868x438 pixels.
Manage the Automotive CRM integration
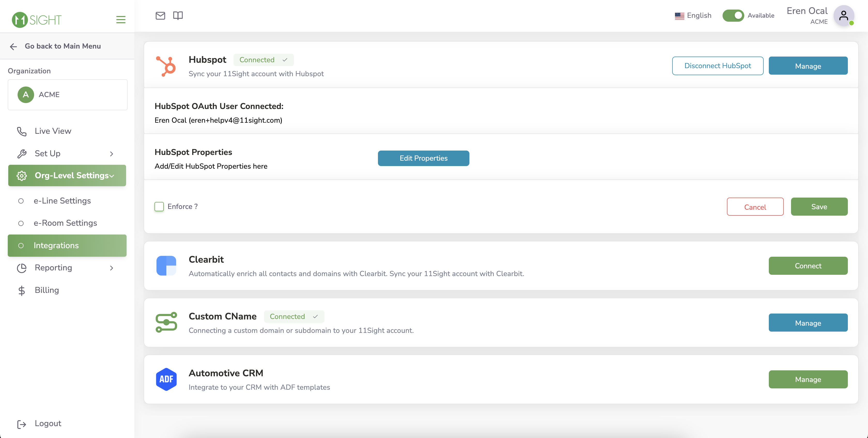click(x=808, y=379)
